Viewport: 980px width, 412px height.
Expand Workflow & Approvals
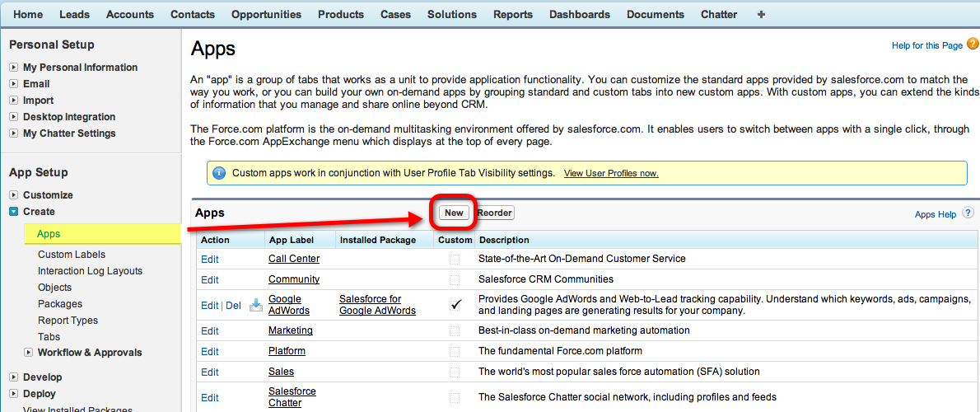click(x=28, y=353)
